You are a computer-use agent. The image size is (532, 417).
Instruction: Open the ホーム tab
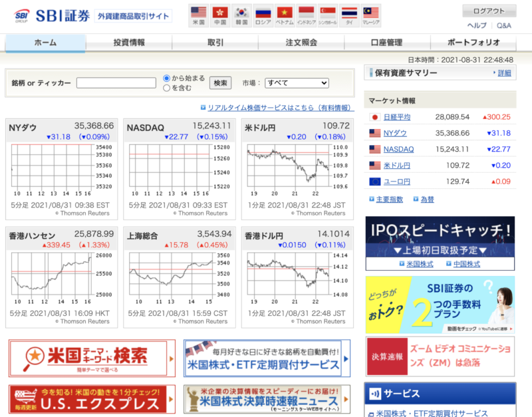pyautogui.click(x=45, y=43)
